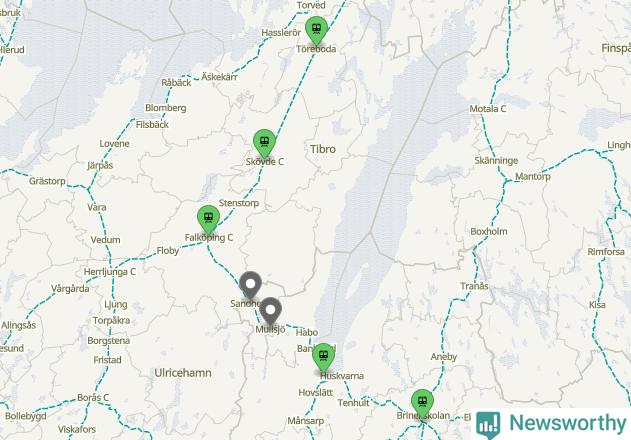Select the Ulricehamn place label
The width and height of the screenshot is (631, 440).
(183, 373)
